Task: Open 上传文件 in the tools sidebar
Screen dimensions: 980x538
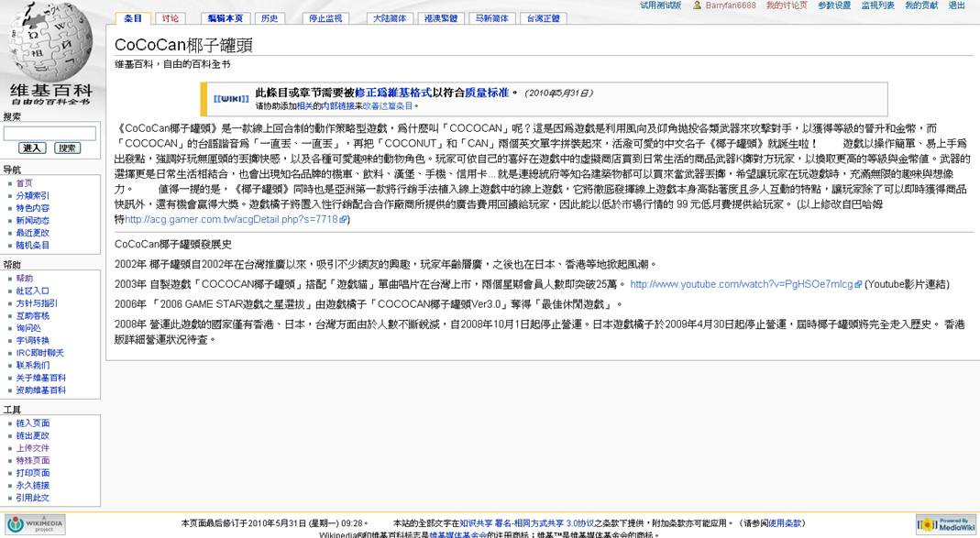Action: point(32,448)
